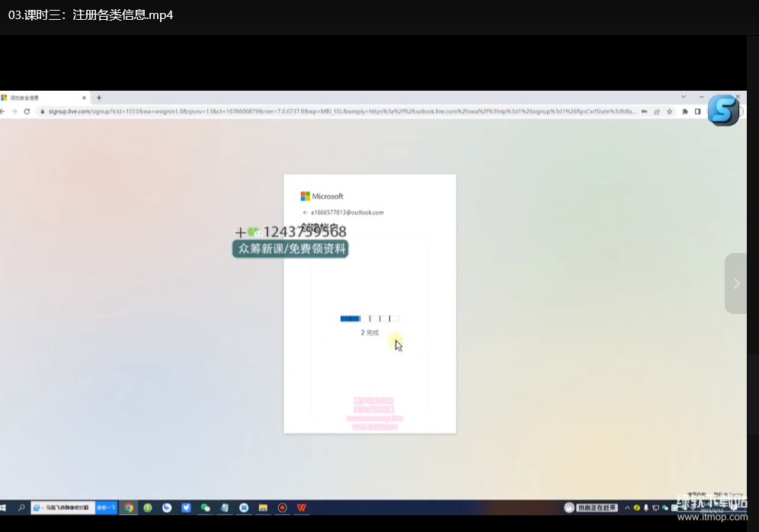This screenshot has width=759, height=532.
Task: Click the bookmark star in address bar
Action: click(669, 111)
